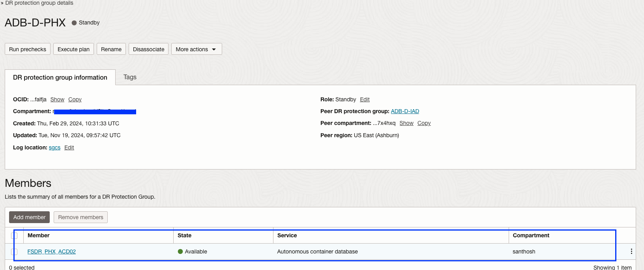This screenshot has width=644, height=270.
Task: Click the Disassociate button
Action: 149,49
